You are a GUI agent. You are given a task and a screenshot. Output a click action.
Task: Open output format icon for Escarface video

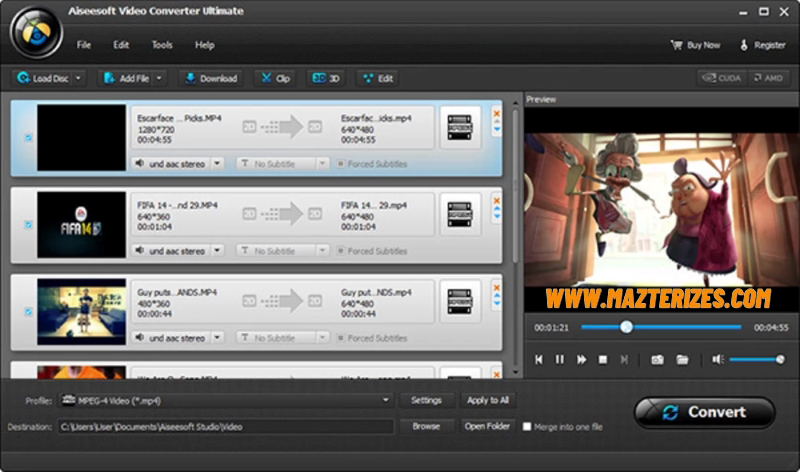[460, 128]
